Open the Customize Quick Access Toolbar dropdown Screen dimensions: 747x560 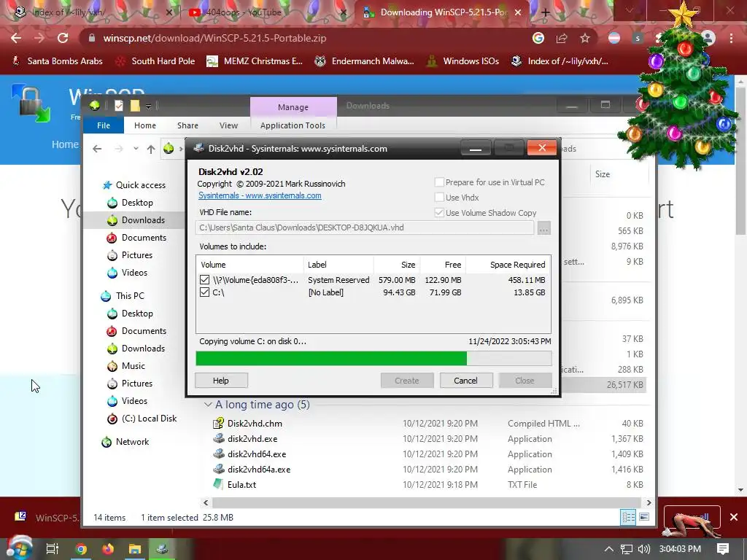(149, 106)
